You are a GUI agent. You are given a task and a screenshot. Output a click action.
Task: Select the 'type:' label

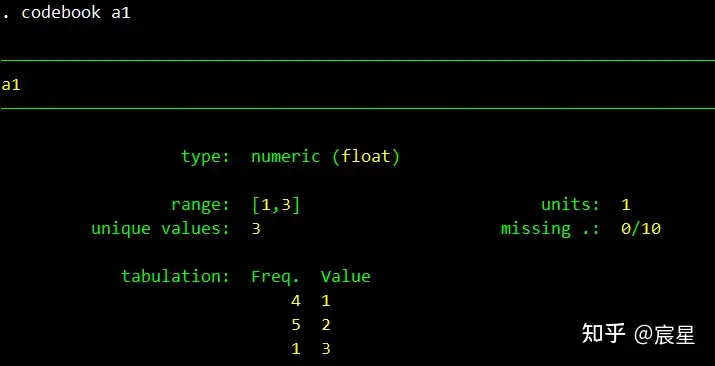tap(205, 157)
